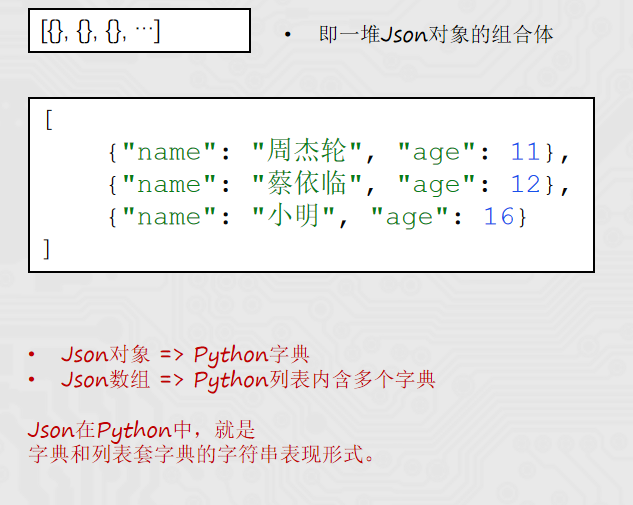Click the name value "周杰轮"
Viewport: 633px width, 505px height.
306,151
